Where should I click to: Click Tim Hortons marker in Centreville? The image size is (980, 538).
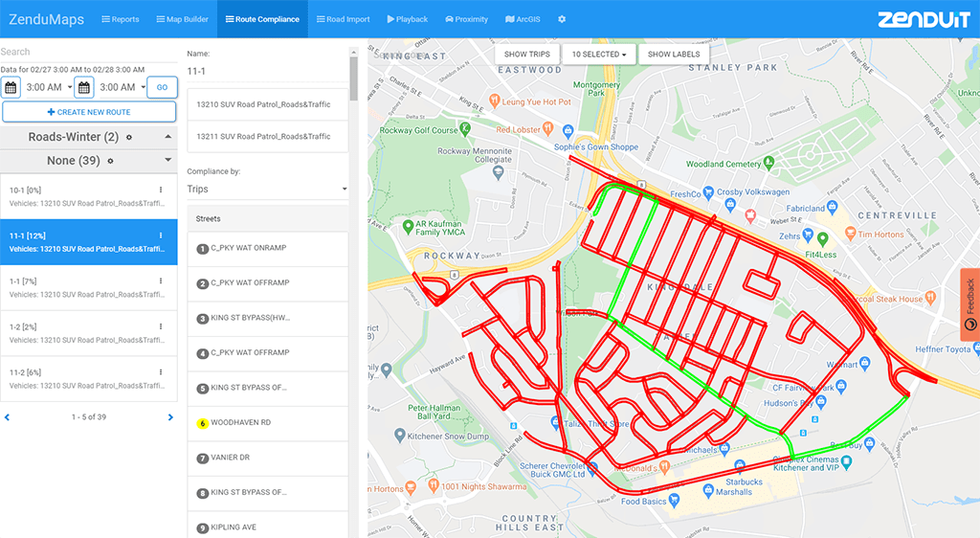click(850, 233)
